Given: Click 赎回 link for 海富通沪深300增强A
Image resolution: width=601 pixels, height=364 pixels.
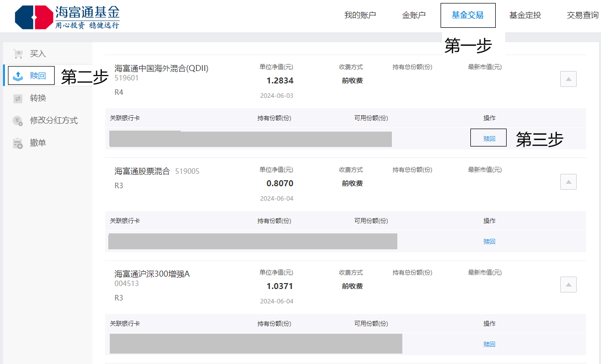Looking at the screenshot, I should (x=489, y=345).
